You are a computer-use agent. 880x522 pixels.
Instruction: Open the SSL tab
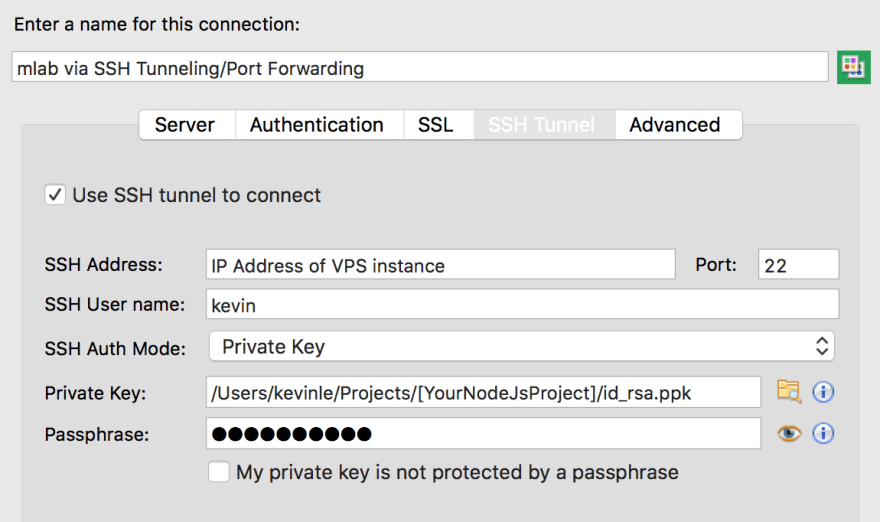point(436,125)
